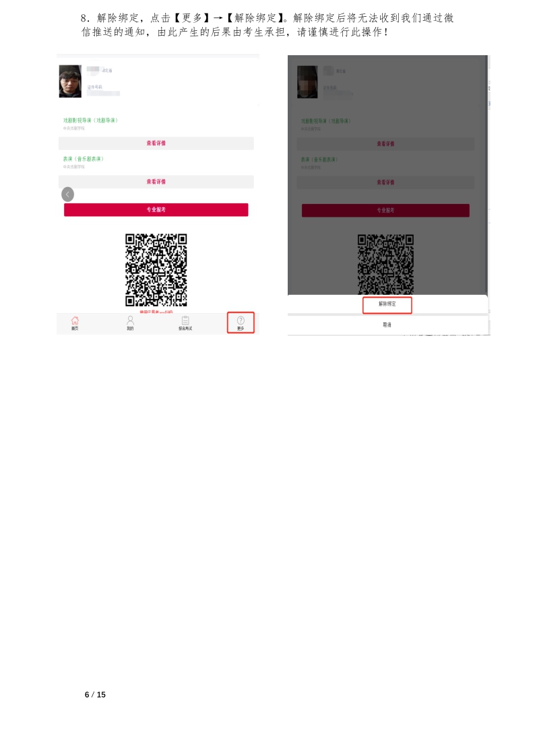Screen dimensions: 535x756
Task: Click the dimmed 专业报考 button in right screenshot
Action: 385,211
